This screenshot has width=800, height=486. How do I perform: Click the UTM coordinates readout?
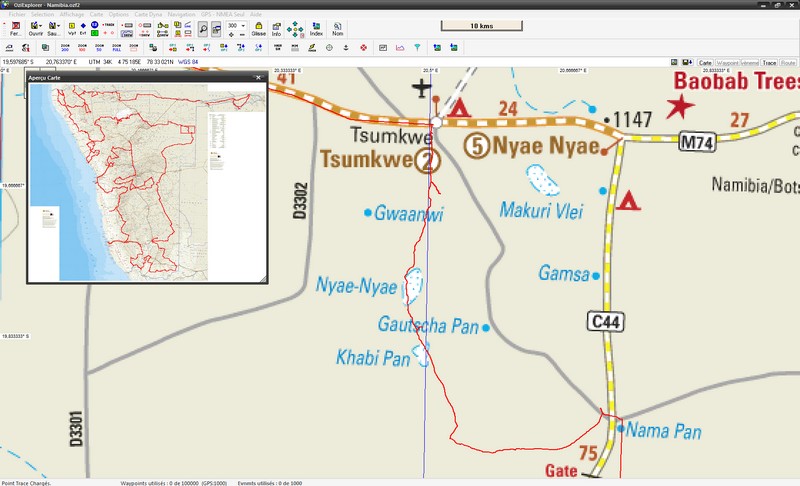(131, 62)
